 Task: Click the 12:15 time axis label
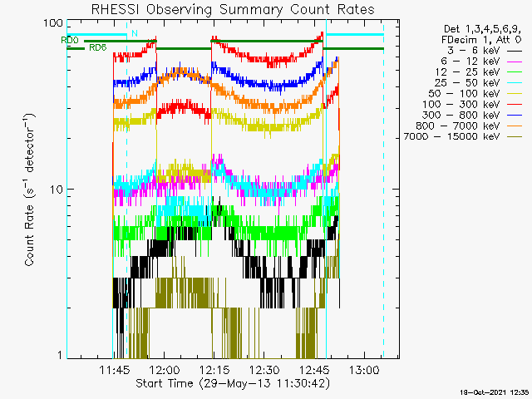[214, 370]
